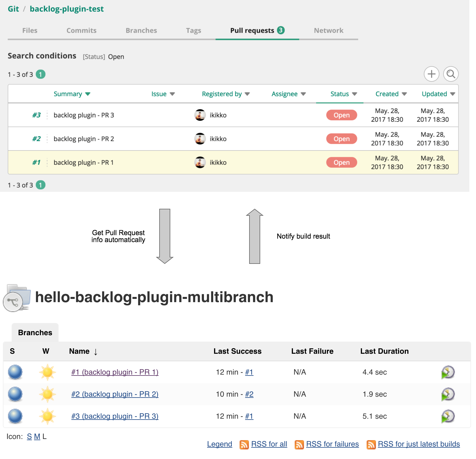This screenshot has height=459, width=476.
Task: Click ikikko's avatar in PR 3 row
Action: pos(200,115)
